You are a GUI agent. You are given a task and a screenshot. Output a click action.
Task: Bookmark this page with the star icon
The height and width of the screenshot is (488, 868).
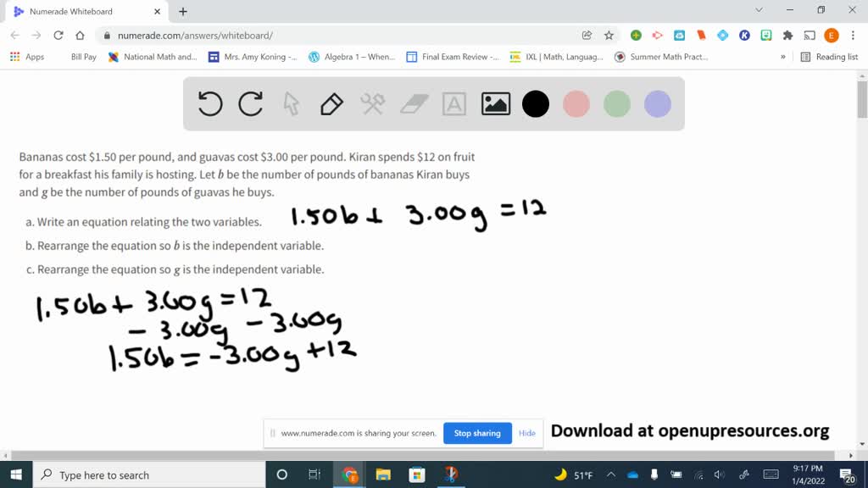[x=609, y=36]
